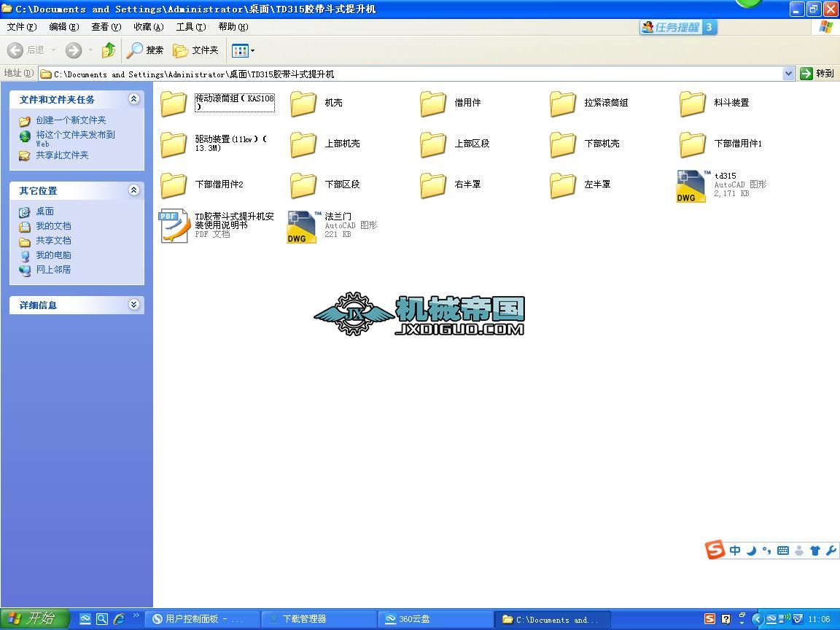Open the 传动滚筒组 (KAS108) folder icon

coord(174,104)
